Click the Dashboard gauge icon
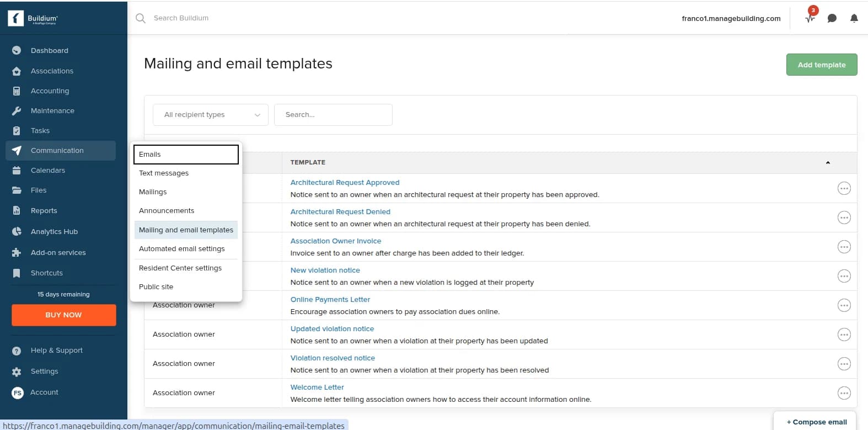The image size is (868, 430). (17, 50)
